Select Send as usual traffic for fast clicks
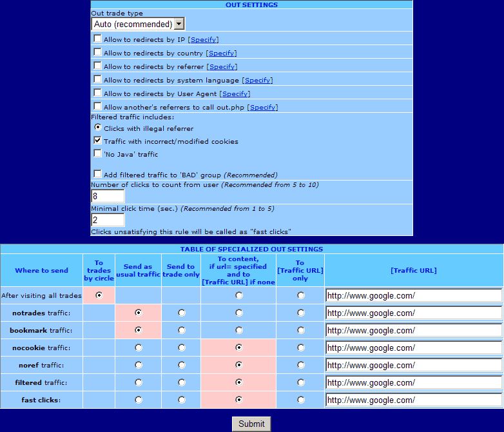504x432 pixels. point(139,400)
